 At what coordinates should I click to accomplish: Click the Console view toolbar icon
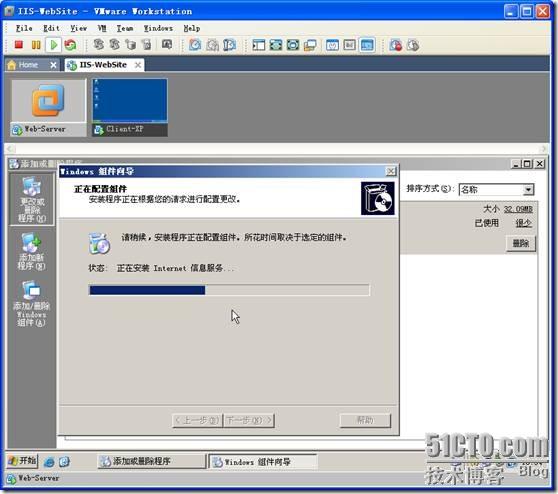tap(367, 45)
